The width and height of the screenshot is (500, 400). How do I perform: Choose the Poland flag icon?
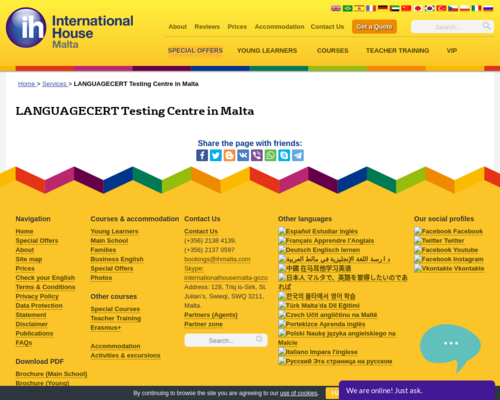pyautogui.click(x=465, y=8)
